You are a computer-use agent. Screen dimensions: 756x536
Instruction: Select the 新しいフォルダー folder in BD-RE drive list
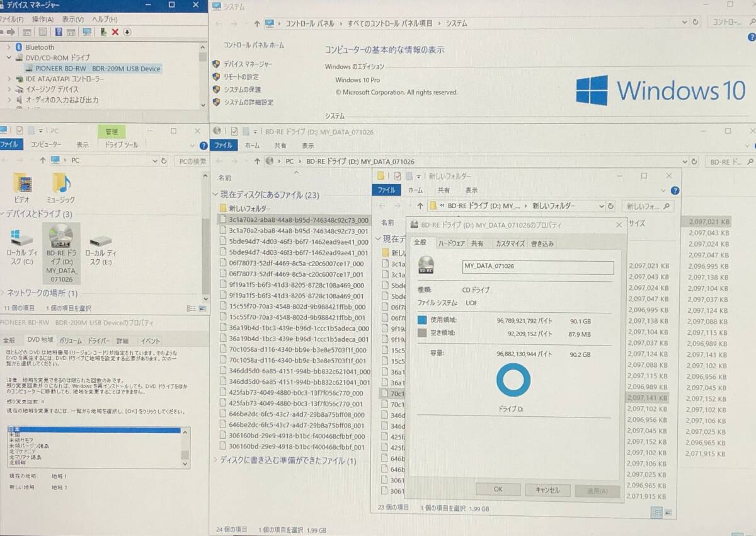point(246,208)
